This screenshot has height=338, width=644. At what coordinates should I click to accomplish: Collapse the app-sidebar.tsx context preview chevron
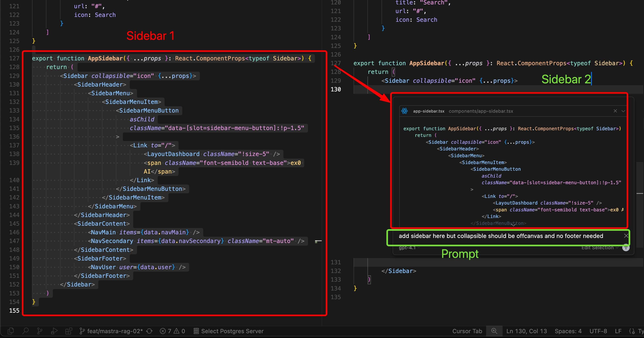pyautogui.click(x=623, y=111)
